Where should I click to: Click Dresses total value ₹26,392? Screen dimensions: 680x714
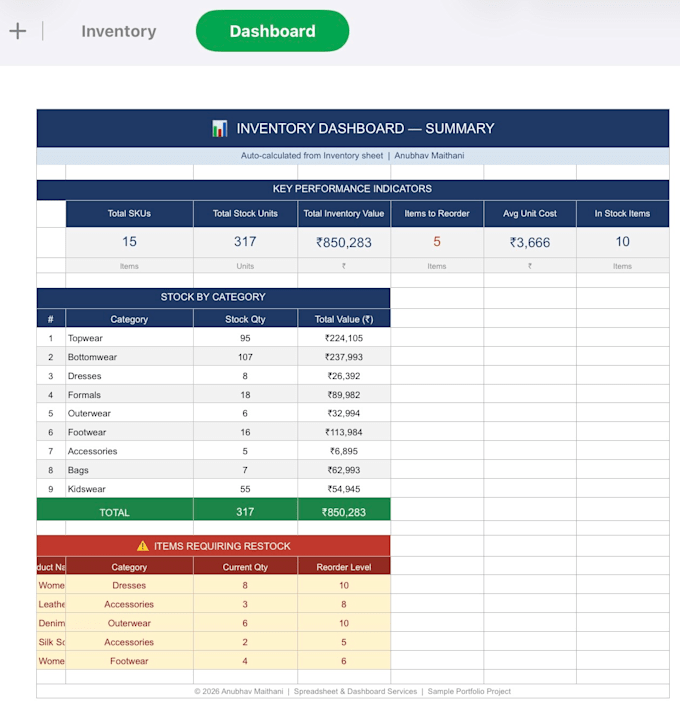344,376
